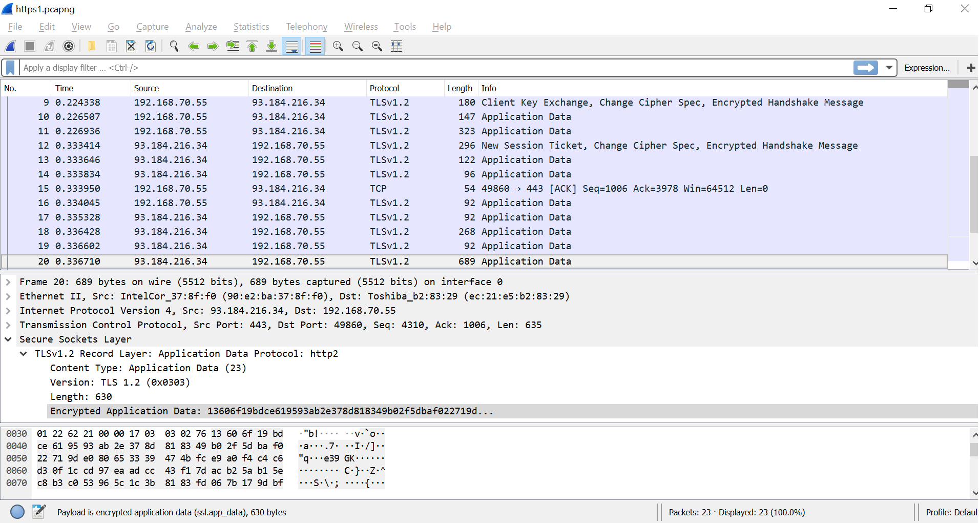The width and height of the screenshot is (980, 523).
Task: Click the Find packet magnifier icon
Action: 174,47
